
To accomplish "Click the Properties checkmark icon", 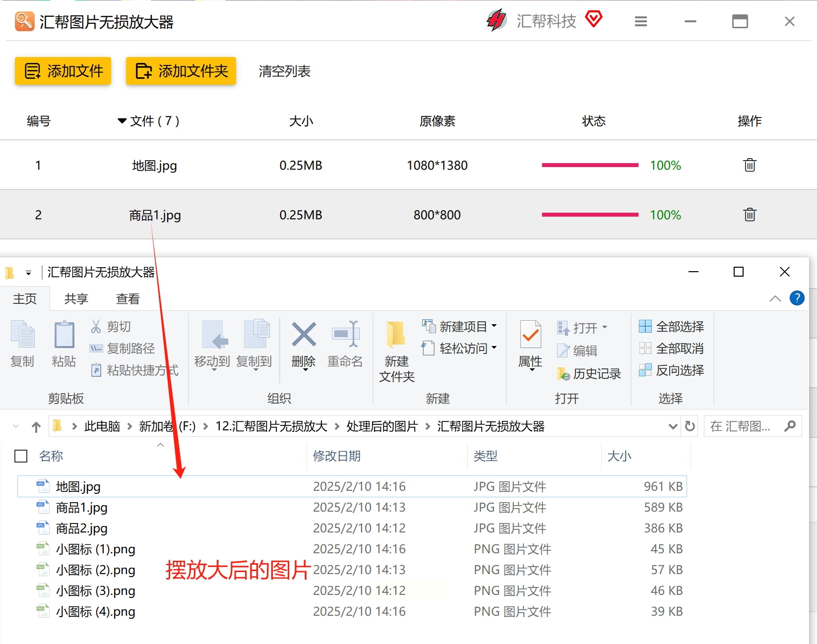I will click(530, 335).
